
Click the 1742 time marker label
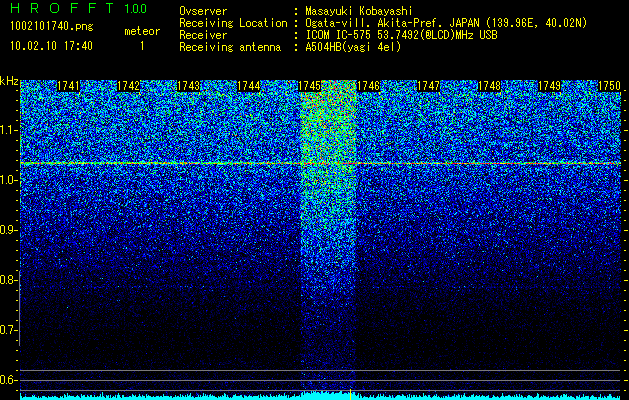[x=128, y=86]
